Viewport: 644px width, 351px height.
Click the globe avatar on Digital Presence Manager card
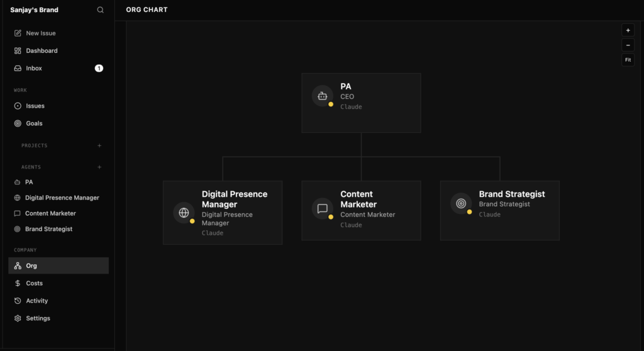pos(184,213)
